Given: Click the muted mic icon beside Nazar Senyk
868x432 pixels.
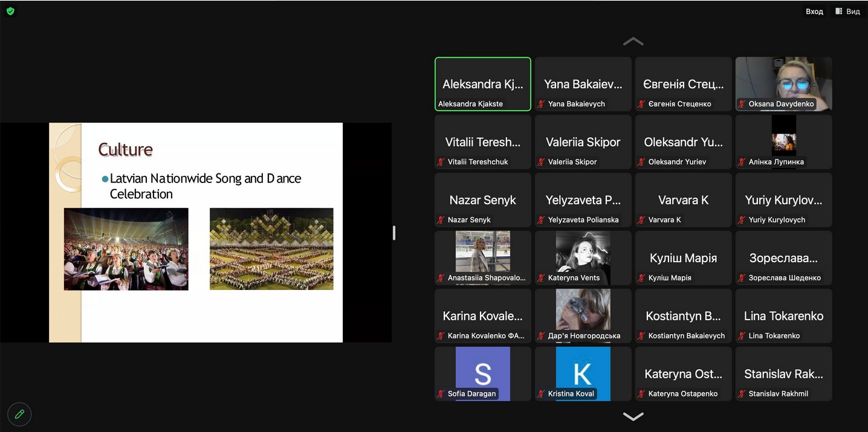Looking at the screenshot, I should tap(441, 220).
